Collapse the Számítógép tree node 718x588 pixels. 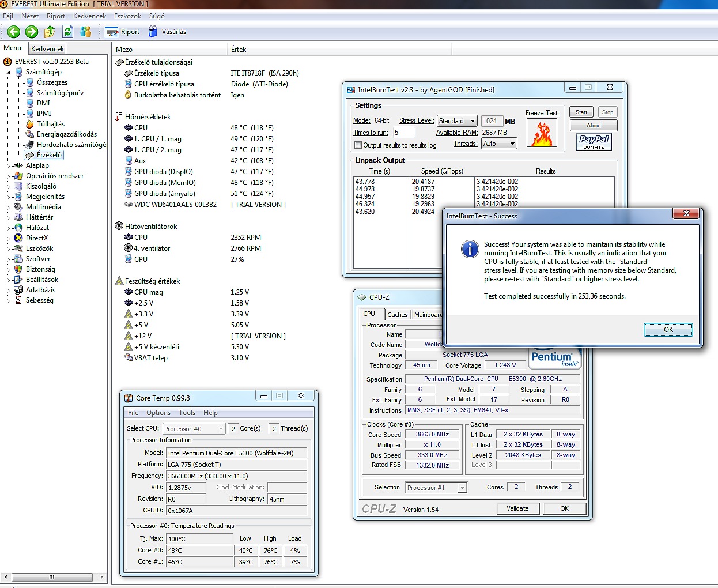[9, 73]
